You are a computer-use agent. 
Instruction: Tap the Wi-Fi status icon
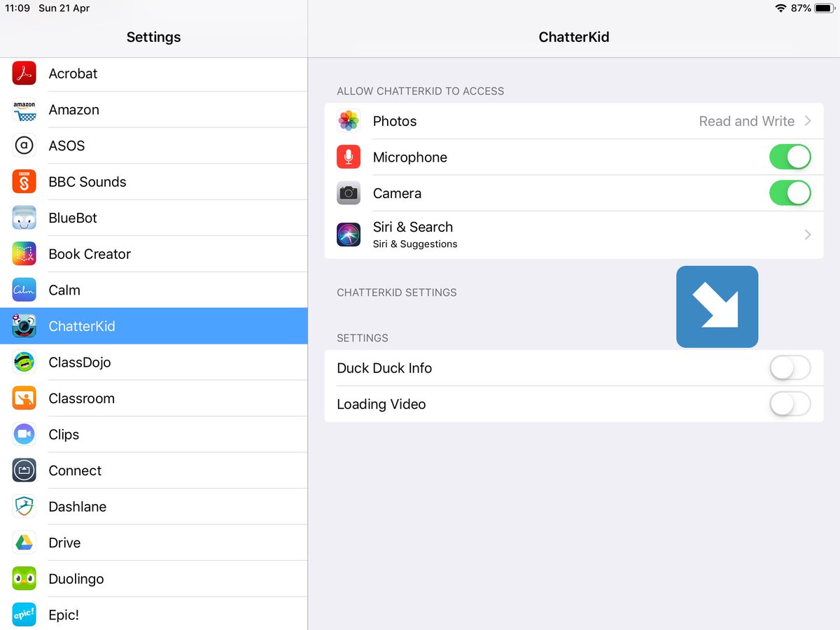tap(780, 8)
